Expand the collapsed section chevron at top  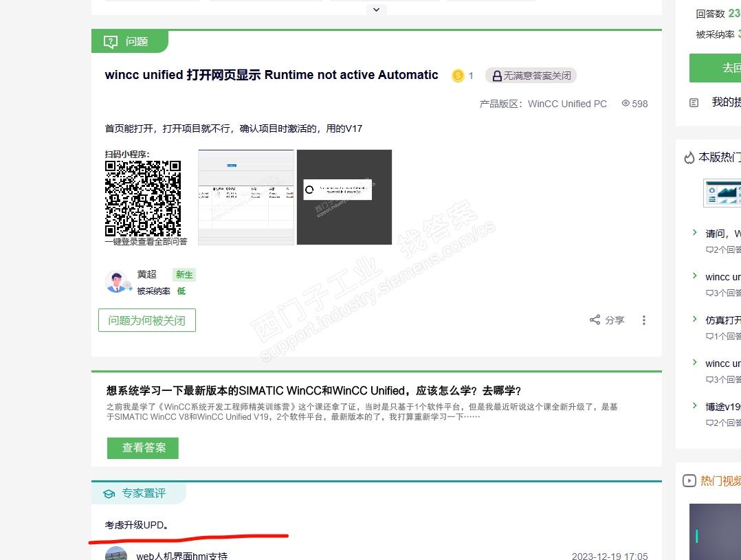point(377,10)
